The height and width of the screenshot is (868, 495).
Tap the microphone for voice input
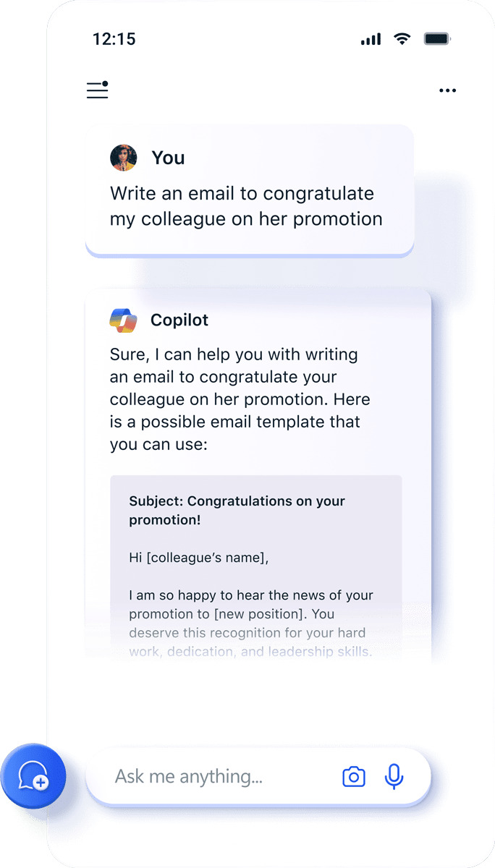(x=394, y=776)
